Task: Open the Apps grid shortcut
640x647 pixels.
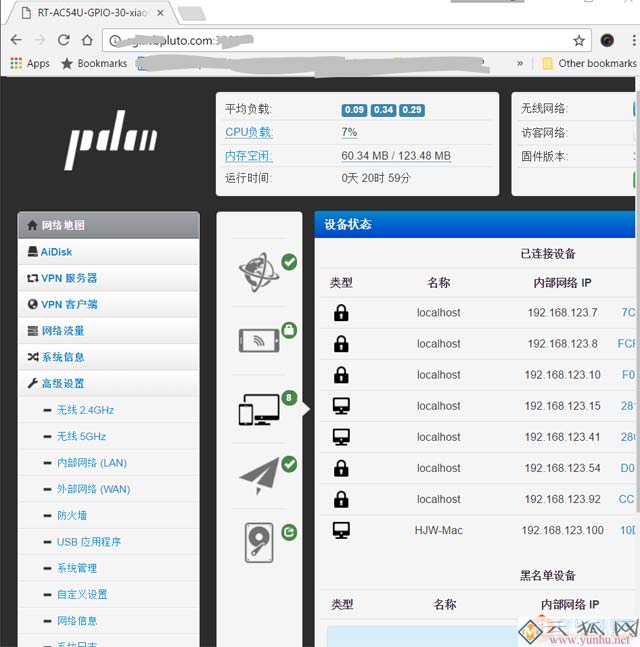Action: tap(30, 64)
